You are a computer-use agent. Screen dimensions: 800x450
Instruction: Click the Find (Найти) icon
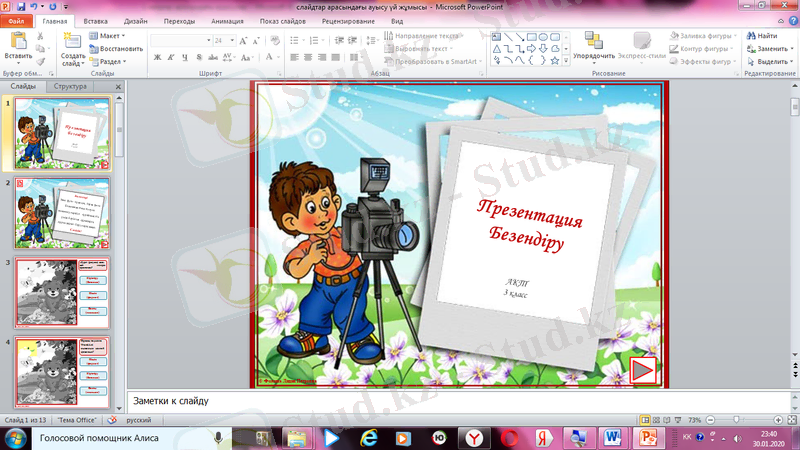click(x=761, y=36)
